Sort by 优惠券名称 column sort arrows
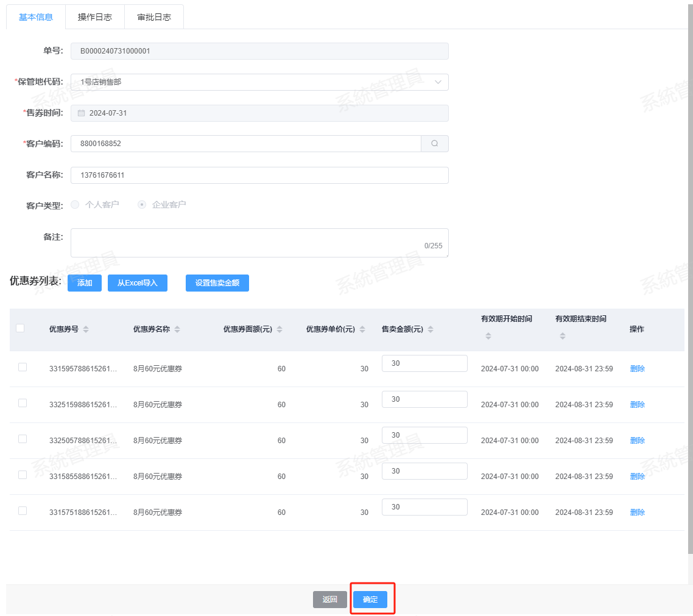The image size is (693, 616). [x=177, y=329]
